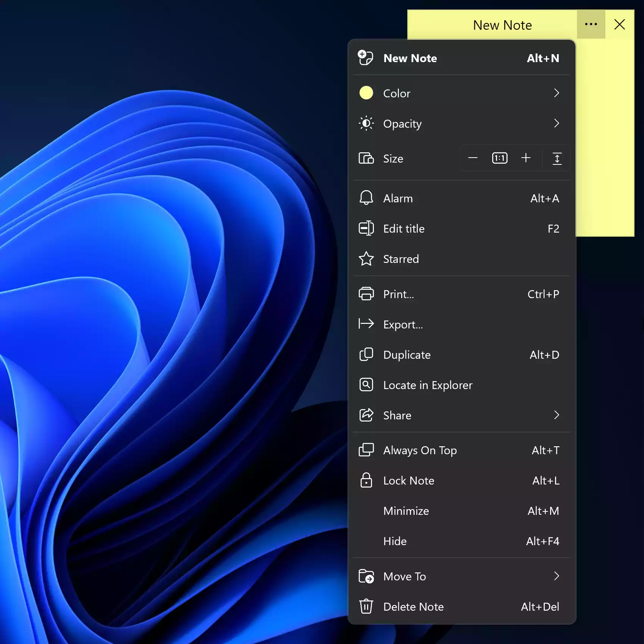
Task: Click the Locate in Explorer magnifier icon
Action: 366,385
